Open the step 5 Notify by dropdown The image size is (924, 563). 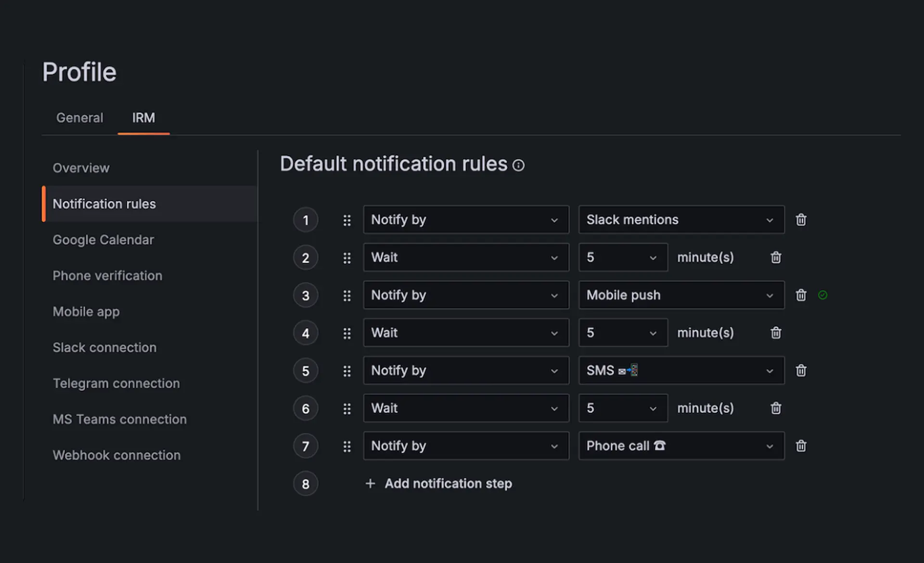click(x=466, y=371)
